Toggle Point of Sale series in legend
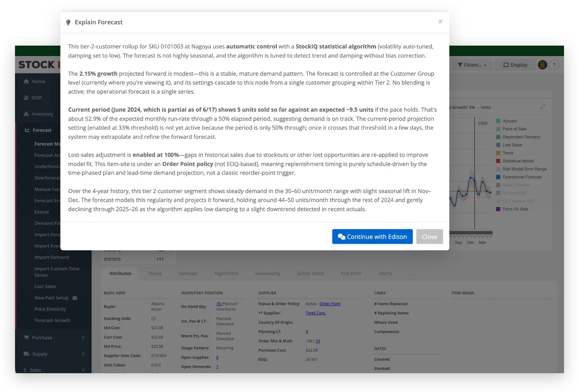This screenshot has width=579, height=392. click(511, 129)
